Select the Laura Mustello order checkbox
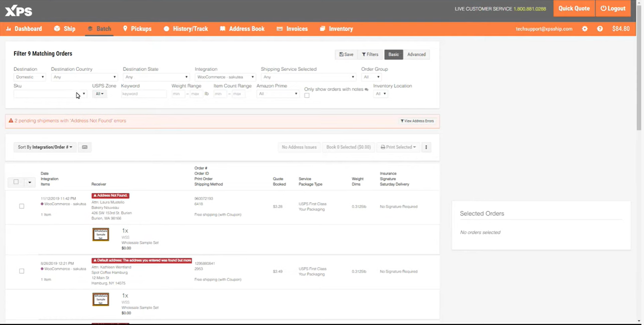This screenshot has width=644, height=325. tap(22, 206)
